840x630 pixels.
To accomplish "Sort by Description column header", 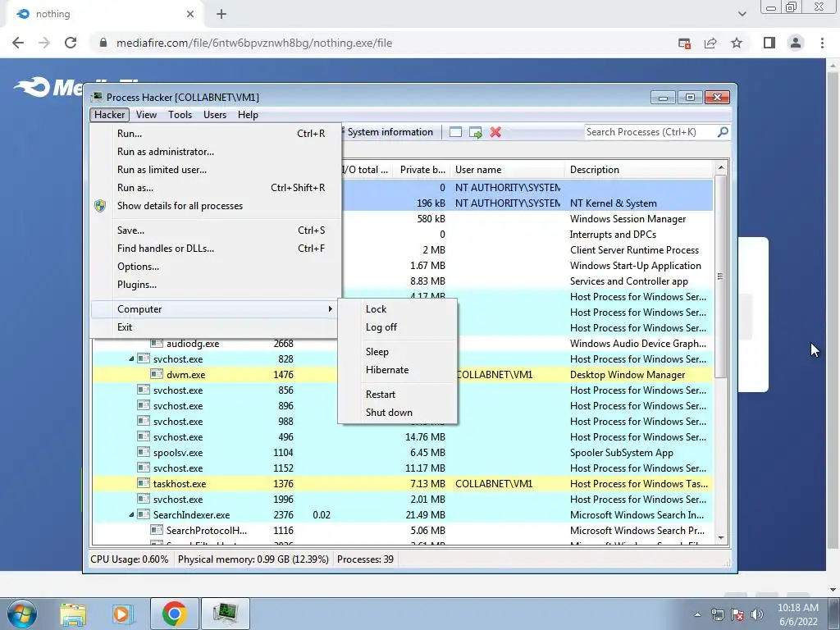I will 638,170.
